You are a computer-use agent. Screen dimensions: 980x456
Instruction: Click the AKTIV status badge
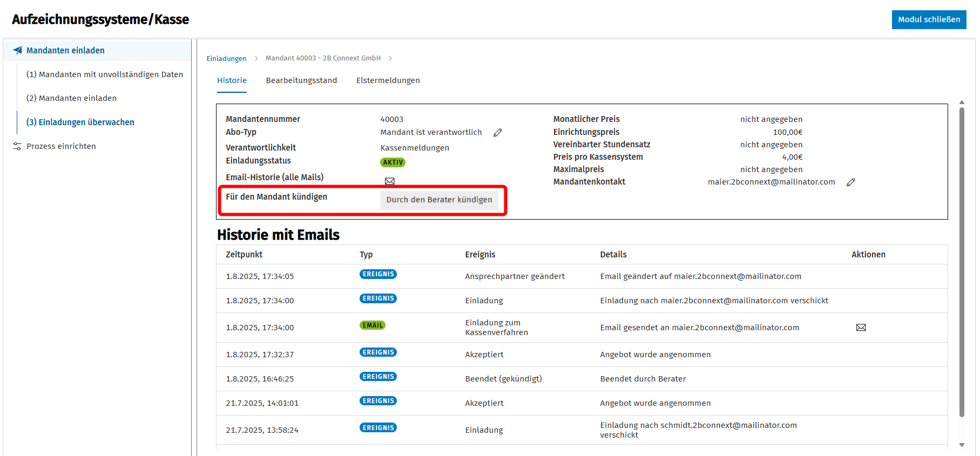[393, 162]
